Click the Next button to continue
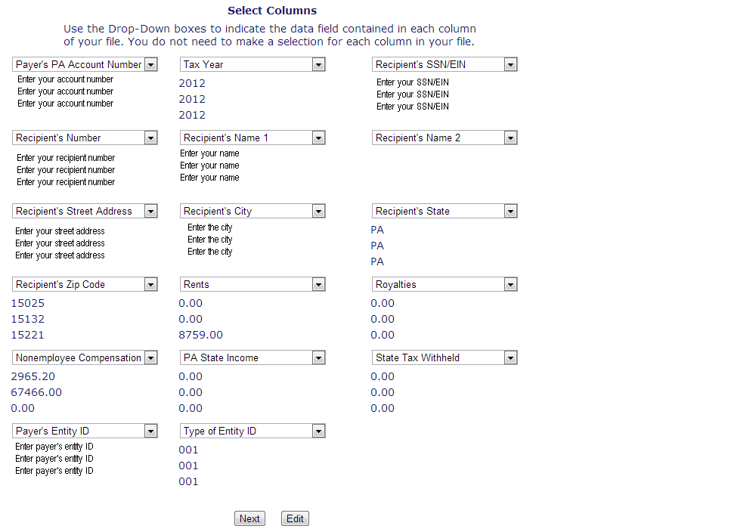The height and width of the screenshot is (532, 756). (249, 518)
